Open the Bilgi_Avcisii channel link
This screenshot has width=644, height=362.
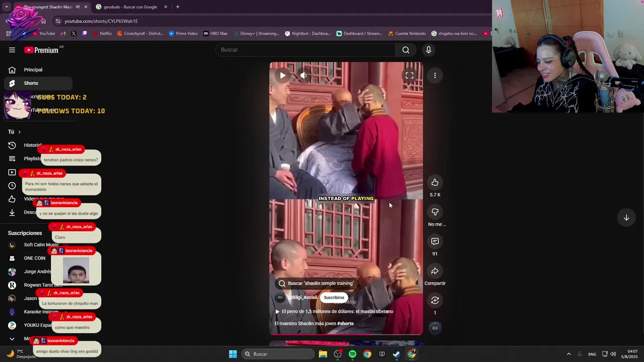[x=304, y=298]
